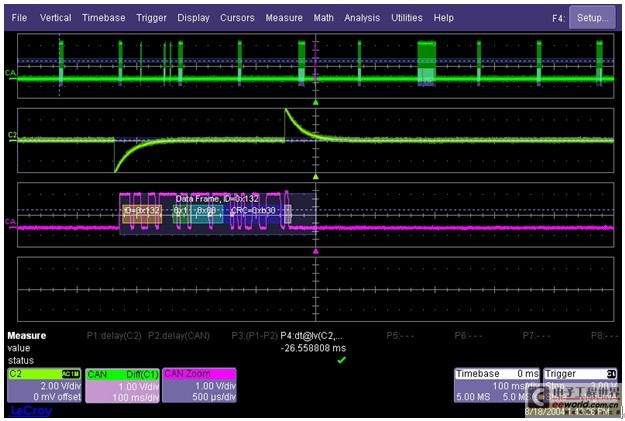Expand the Cursors menu
Screen dimensions: 625x421
pyautogui.click(x=238, y=18)
